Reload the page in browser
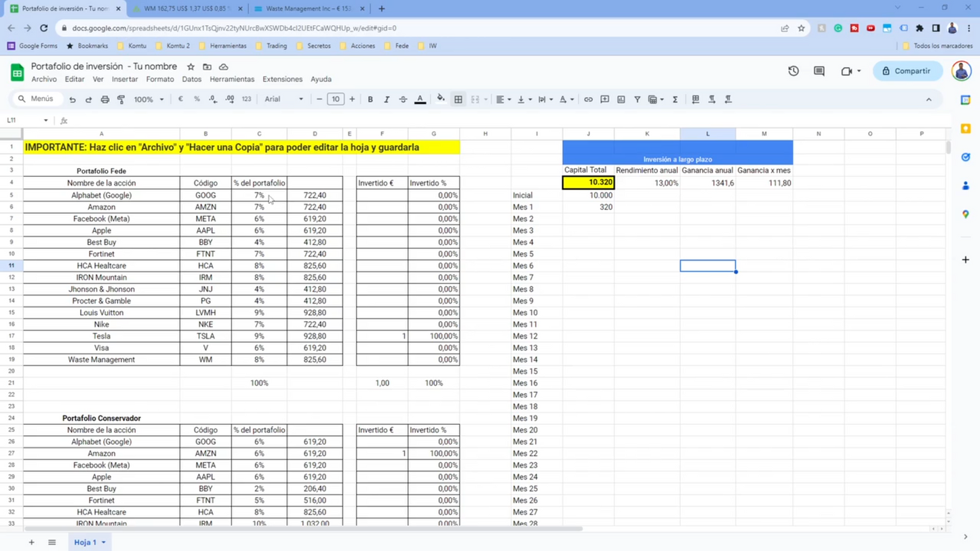Screen dimensions: 980x551 [43, 28]
